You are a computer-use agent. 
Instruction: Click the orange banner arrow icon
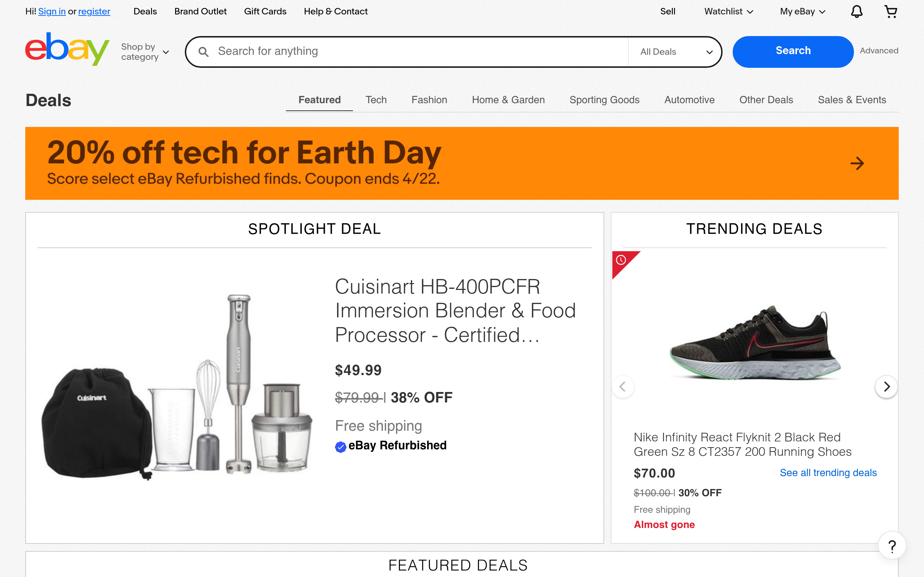857,163
